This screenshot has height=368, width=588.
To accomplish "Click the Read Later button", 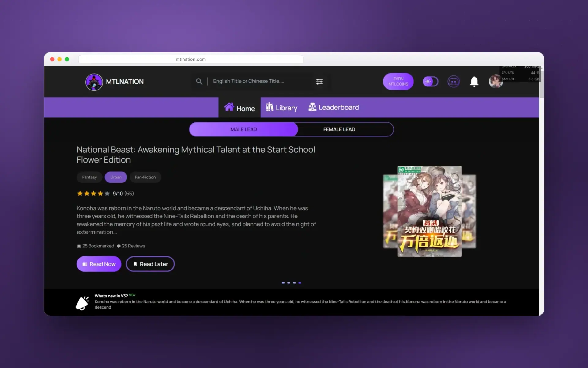I will 150,264.
